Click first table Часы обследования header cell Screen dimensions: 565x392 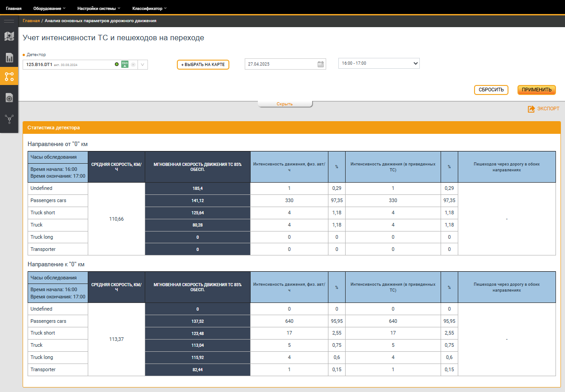[x=58, y=157]
